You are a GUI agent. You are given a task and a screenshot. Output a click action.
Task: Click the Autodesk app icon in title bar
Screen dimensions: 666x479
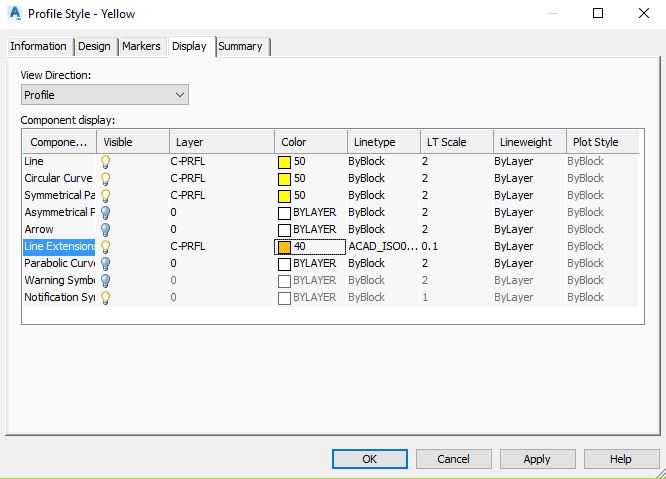tap(15, 13)
